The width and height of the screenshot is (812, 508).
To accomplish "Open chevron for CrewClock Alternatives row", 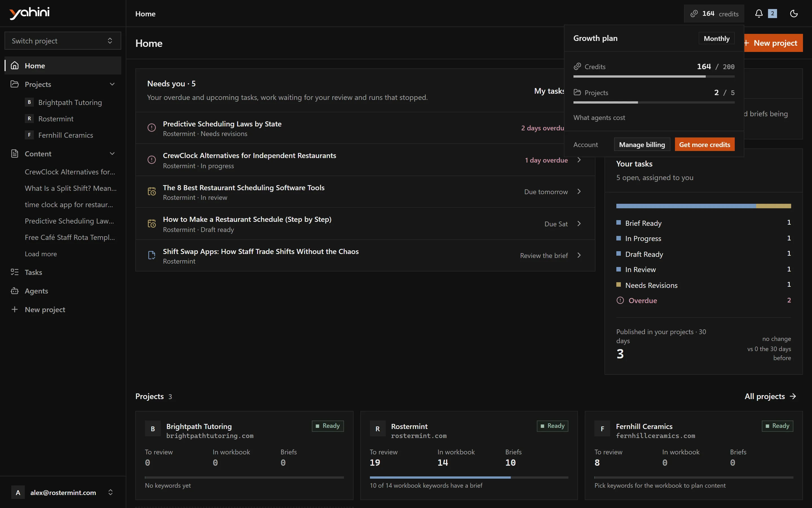I will pos(579,160).
